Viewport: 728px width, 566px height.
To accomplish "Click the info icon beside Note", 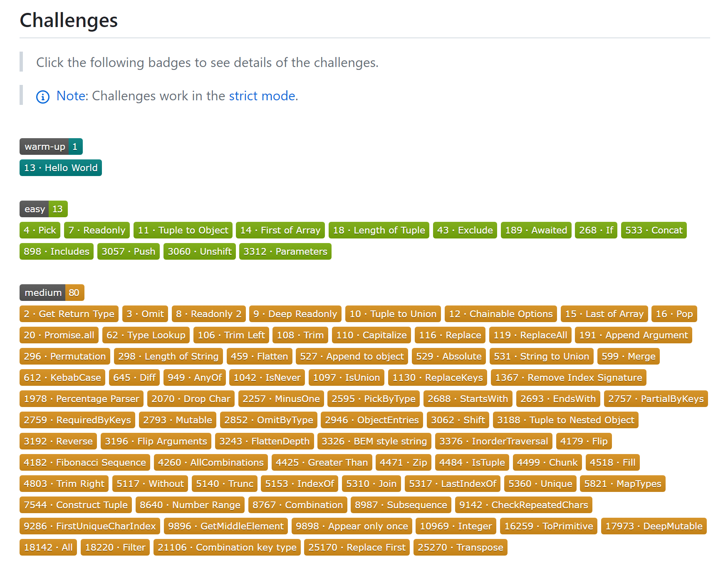I will tap(43, 97).
